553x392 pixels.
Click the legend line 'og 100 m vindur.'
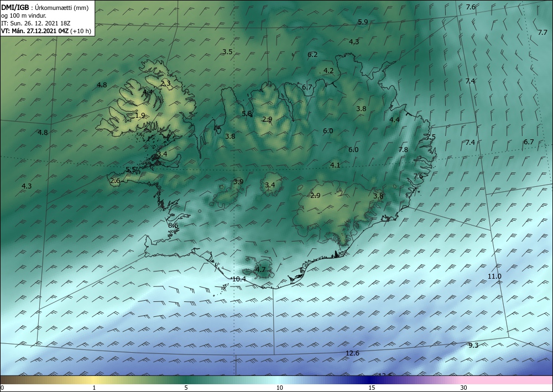[x=24, y=15]
